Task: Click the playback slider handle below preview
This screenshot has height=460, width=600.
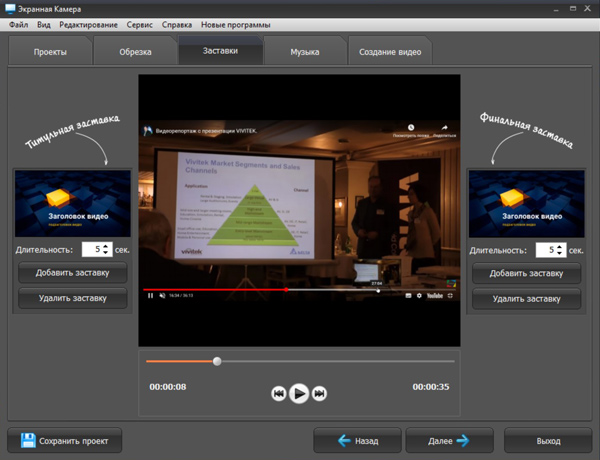Action: pos(217,361)
